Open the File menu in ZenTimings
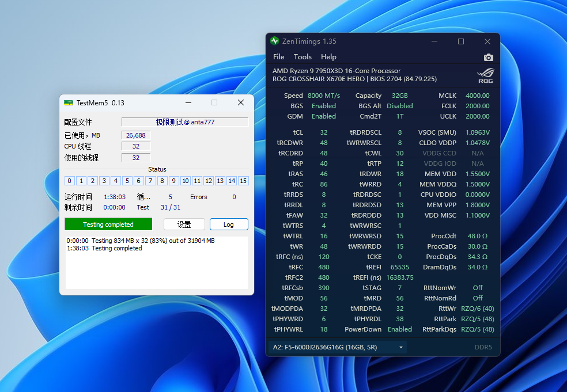Viewport: 567px width, 392px height. coord(279,57)
